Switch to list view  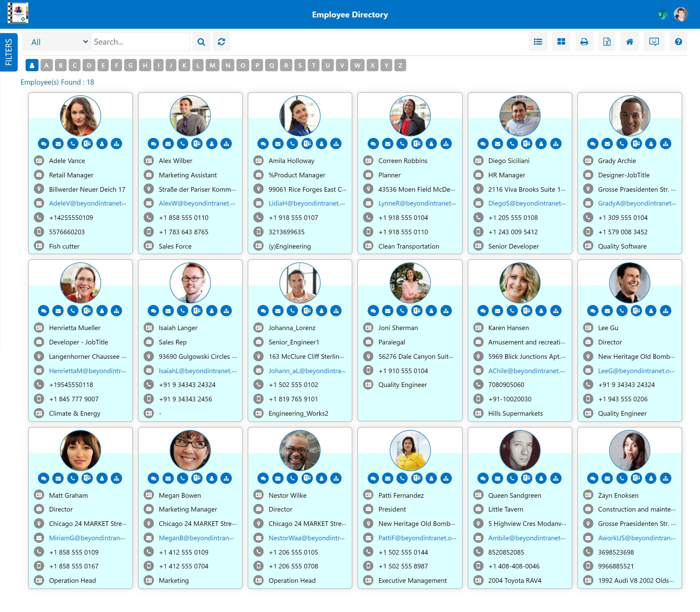(538, 41)
